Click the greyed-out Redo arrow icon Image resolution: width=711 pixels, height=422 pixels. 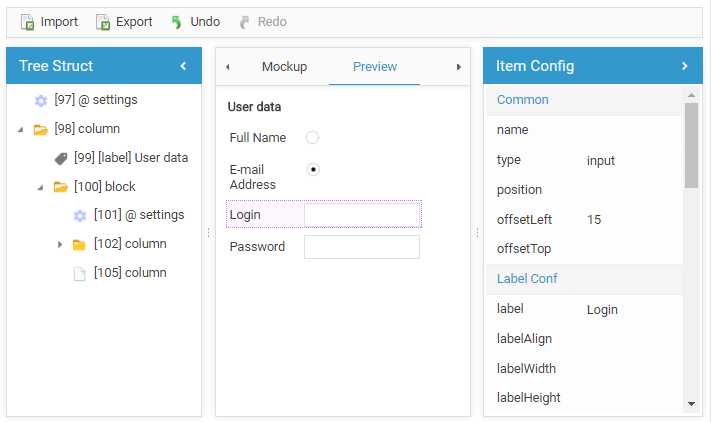(245, 22)
